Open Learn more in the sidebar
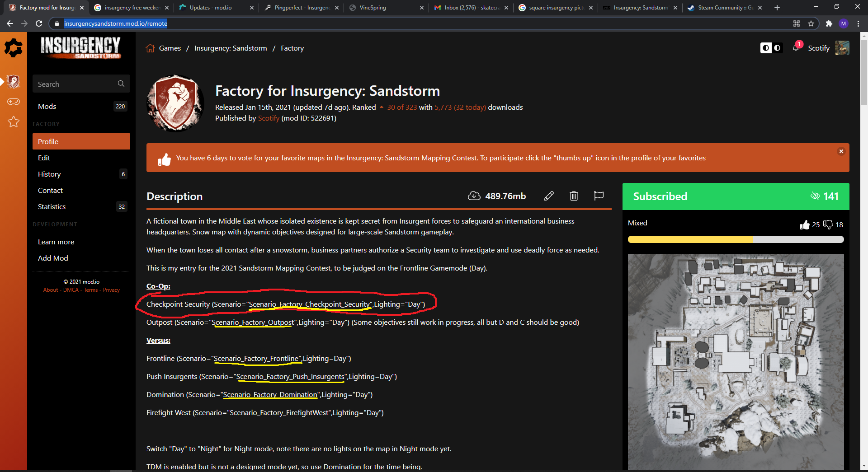Image resolution: width=868 pixels, height=472 pixels. (81, 242)
